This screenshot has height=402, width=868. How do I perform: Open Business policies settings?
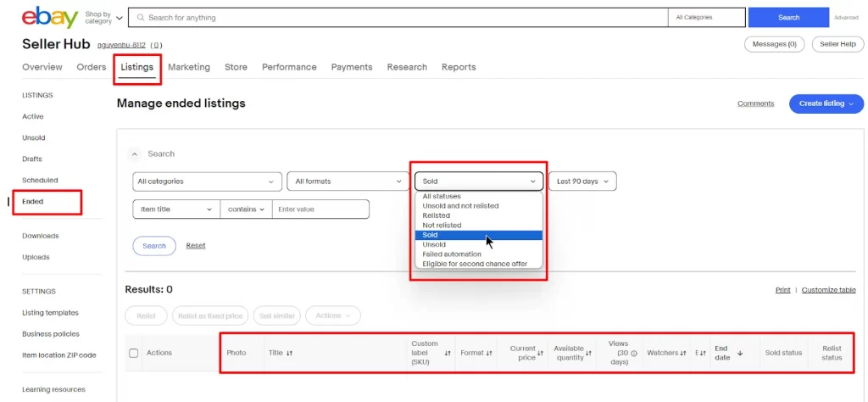(50, 334)
